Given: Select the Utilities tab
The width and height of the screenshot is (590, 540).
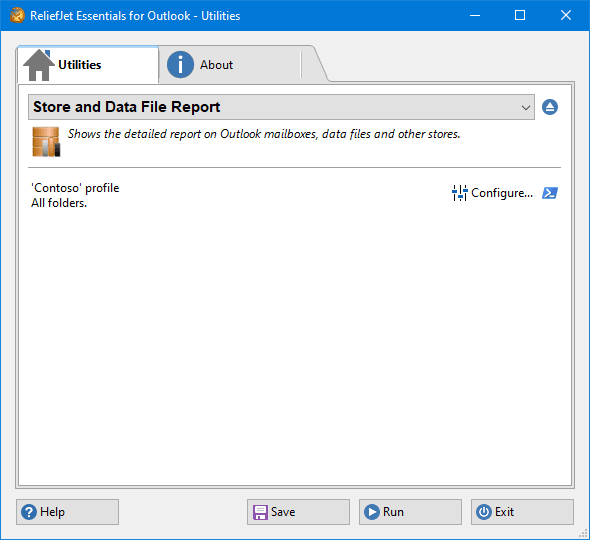Looking at the screenshot, I should point(88,65).
